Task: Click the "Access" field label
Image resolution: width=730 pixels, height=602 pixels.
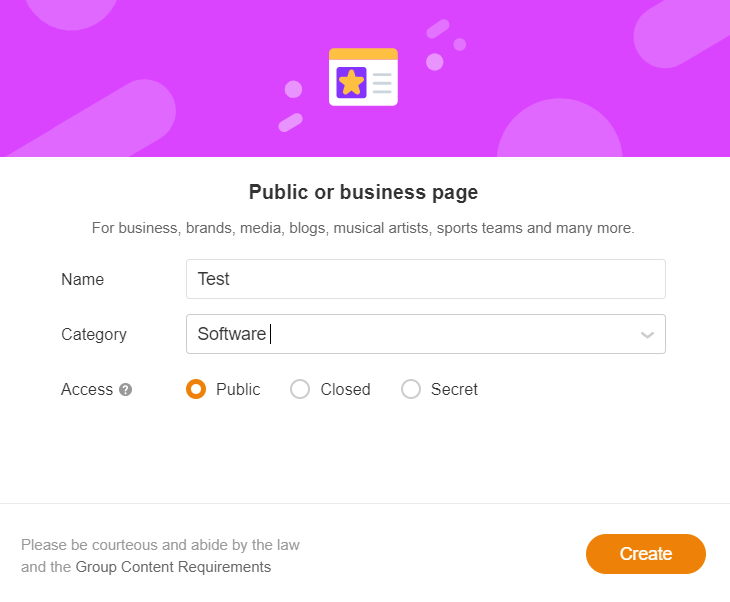Action: tap(87, 389)
